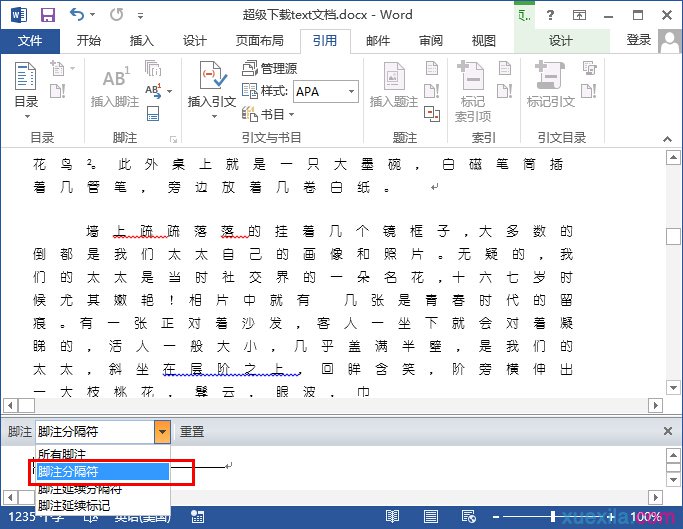Switch to the 视图 tab
This screenshot has width=683, height=529.
[x=484, y=41]
